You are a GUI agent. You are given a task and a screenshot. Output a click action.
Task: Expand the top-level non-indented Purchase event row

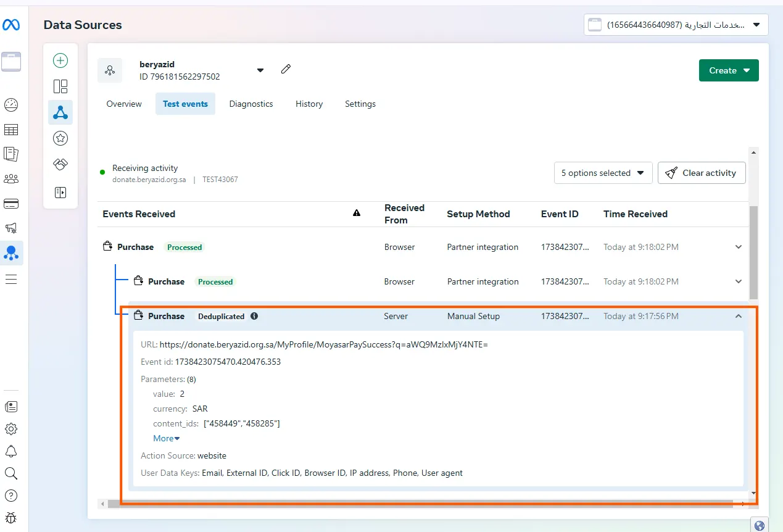pyautogui.click(x=739, y=247)
